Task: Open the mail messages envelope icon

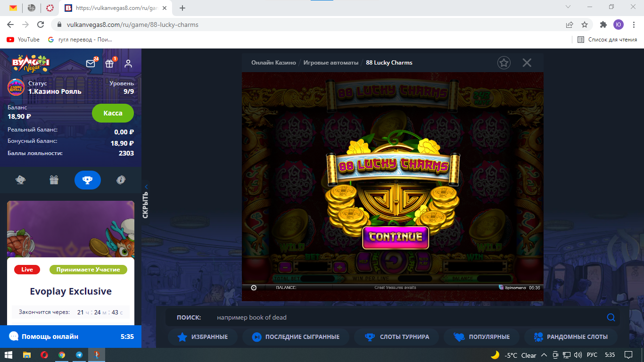Action: 91,64
